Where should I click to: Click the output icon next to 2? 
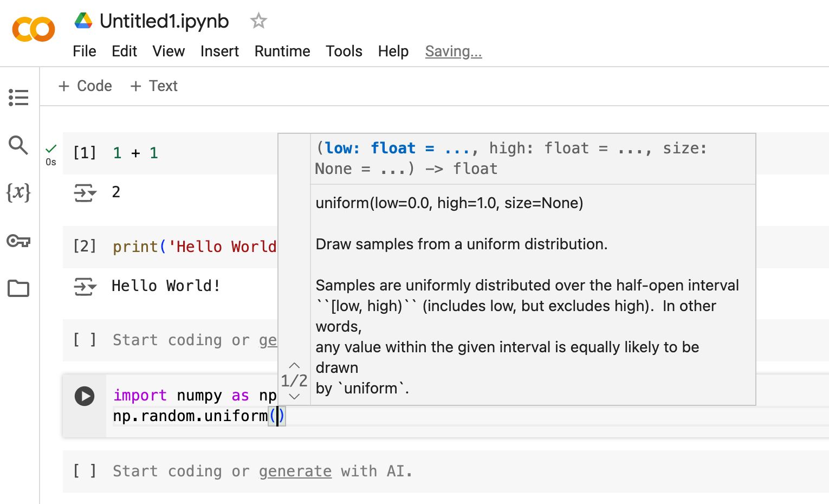tap(85, 192)
